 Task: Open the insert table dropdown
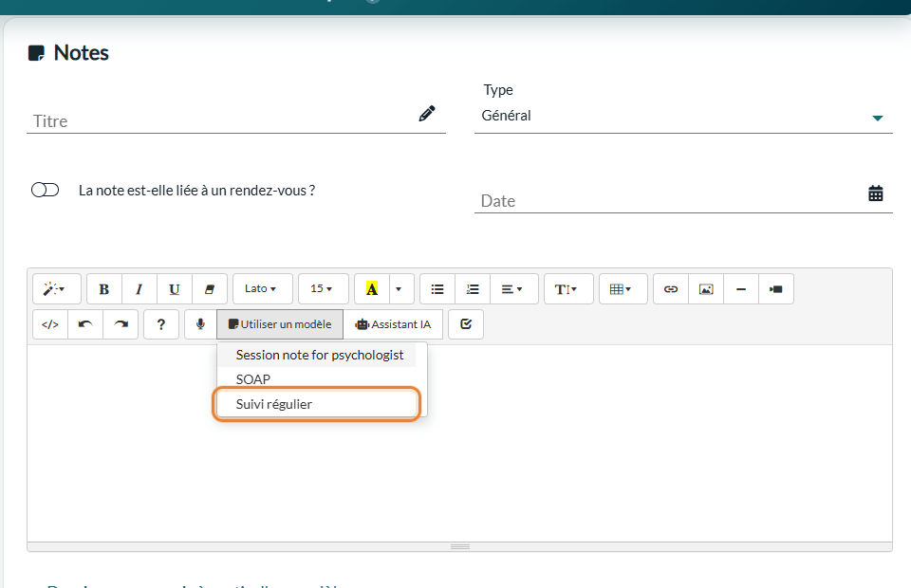coord(623,289)
